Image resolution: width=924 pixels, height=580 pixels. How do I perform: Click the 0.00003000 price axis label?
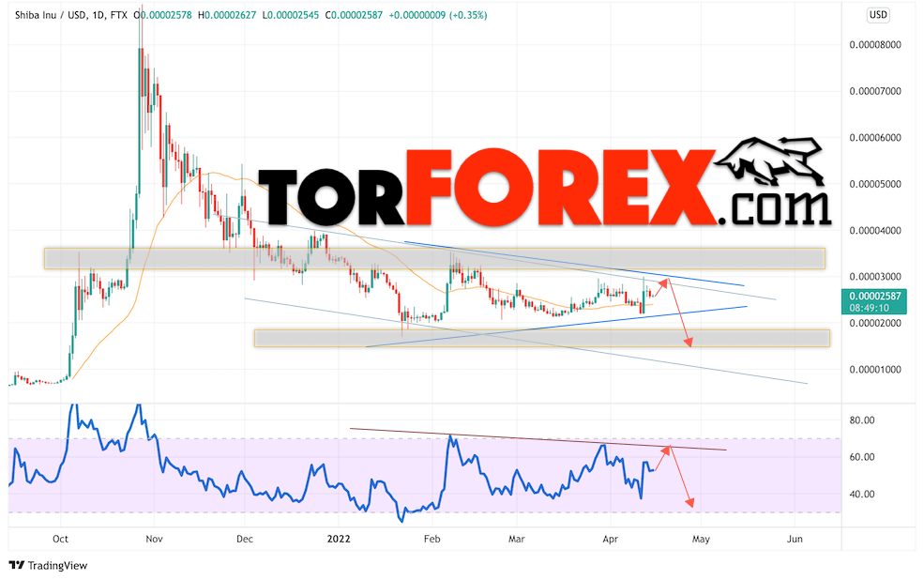tap(875, 277)
